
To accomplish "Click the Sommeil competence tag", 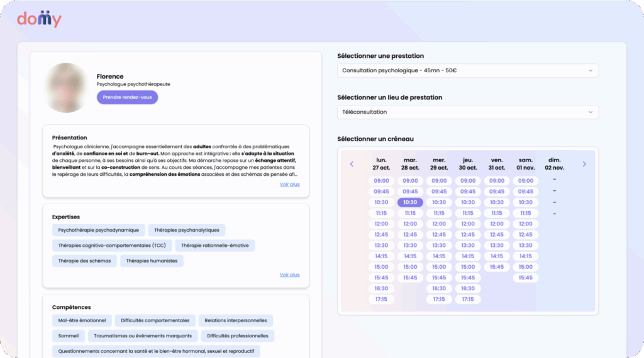I will pyautogui.click(x=68, y=336).
